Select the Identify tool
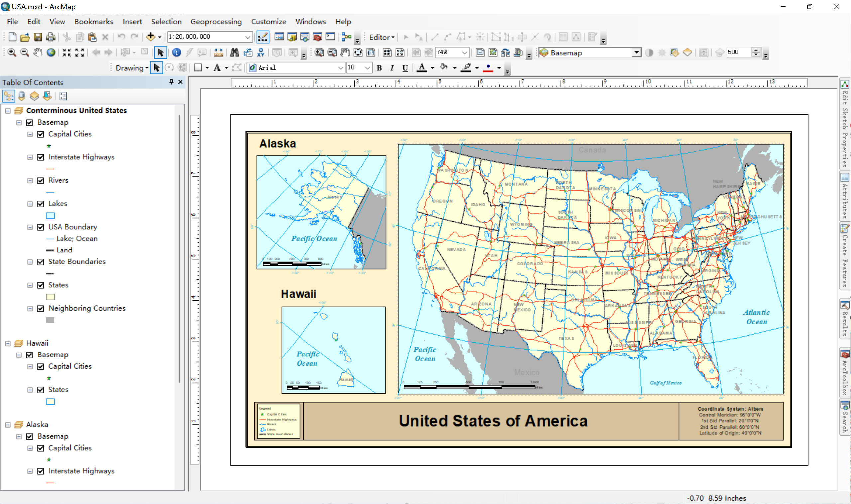851x504 pixels. click(176, 52)
